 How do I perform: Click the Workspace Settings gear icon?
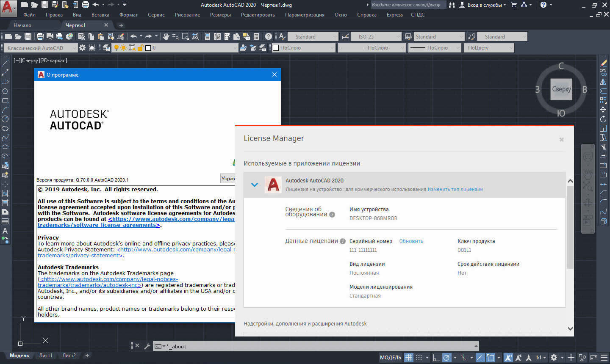(82, 48)
